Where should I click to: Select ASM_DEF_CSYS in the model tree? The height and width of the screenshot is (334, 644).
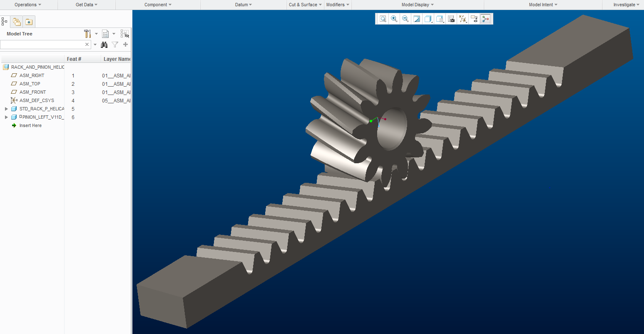[37, 100]
